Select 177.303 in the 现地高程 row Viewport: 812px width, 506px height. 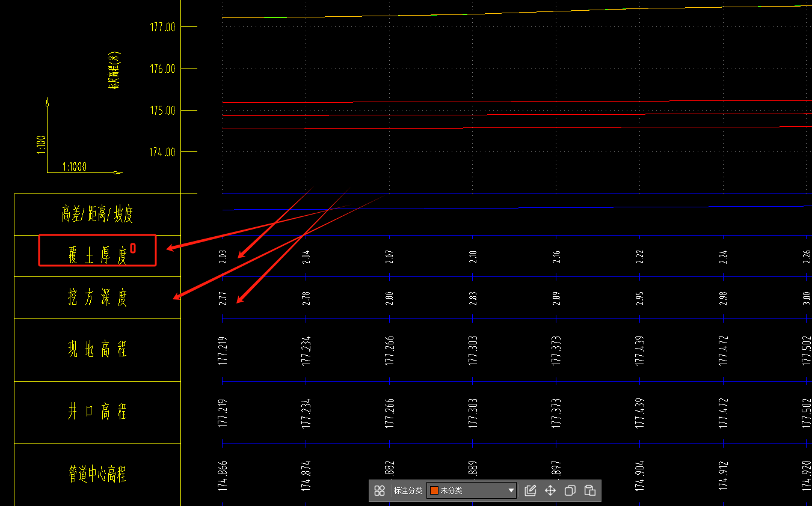(473, 350)
